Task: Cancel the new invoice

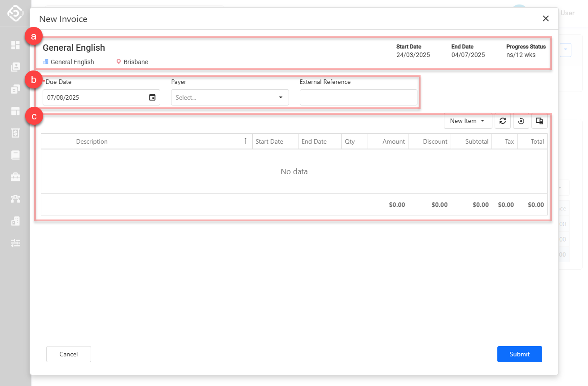Action: click(69, 354)
